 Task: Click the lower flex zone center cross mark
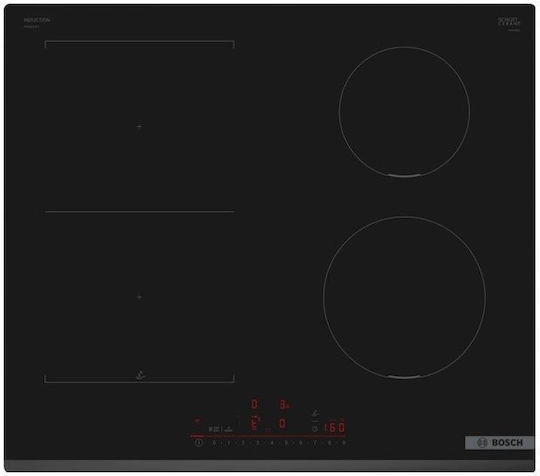[139, 297]
